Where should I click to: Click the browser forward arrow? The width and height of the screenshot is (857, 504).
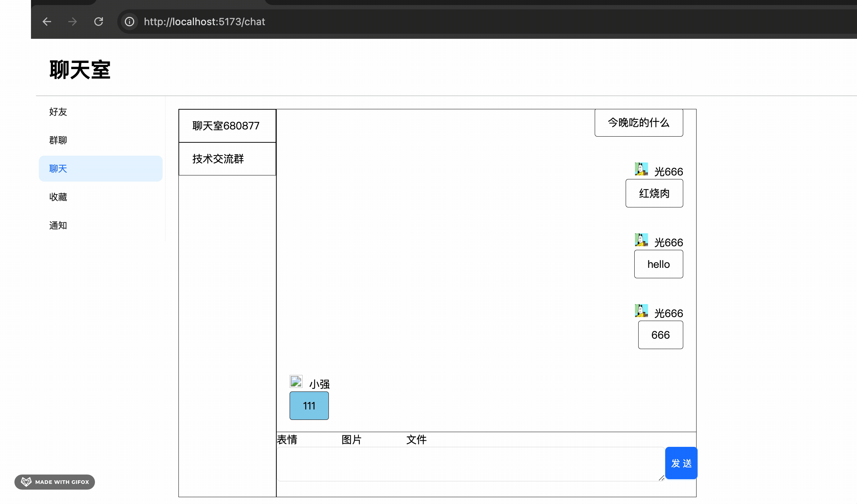point(73,22)
